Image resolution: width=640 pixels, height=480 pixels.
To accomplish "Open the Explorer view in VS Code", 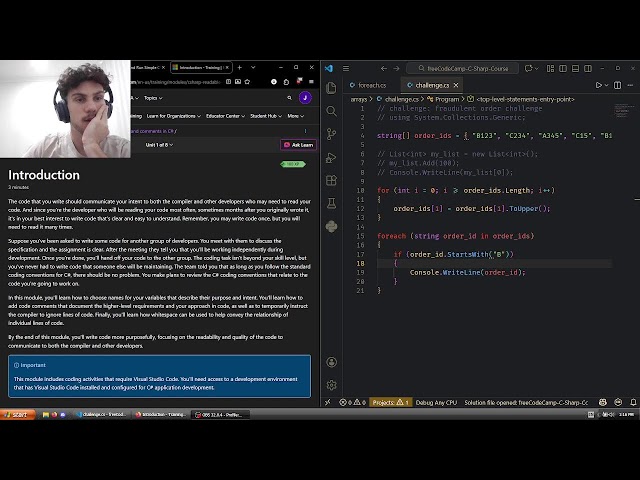I will [x=331, y=88].
